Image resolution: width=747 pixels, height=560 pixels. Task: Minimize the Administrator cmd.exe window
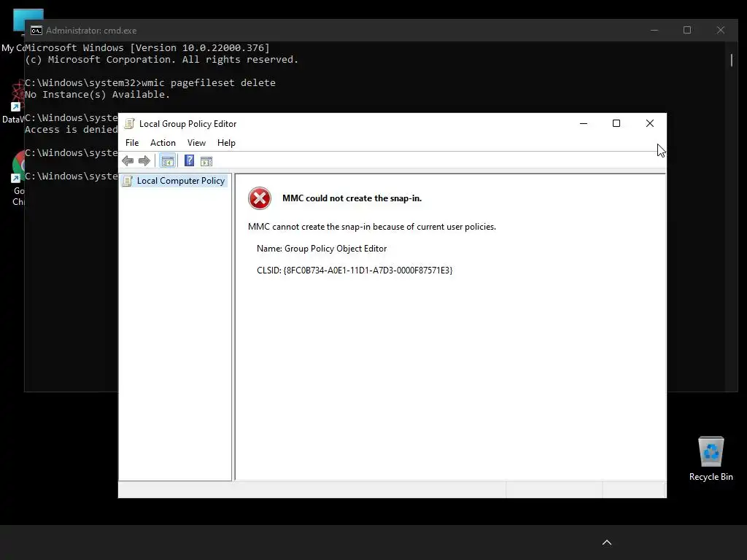coord(654,31)
